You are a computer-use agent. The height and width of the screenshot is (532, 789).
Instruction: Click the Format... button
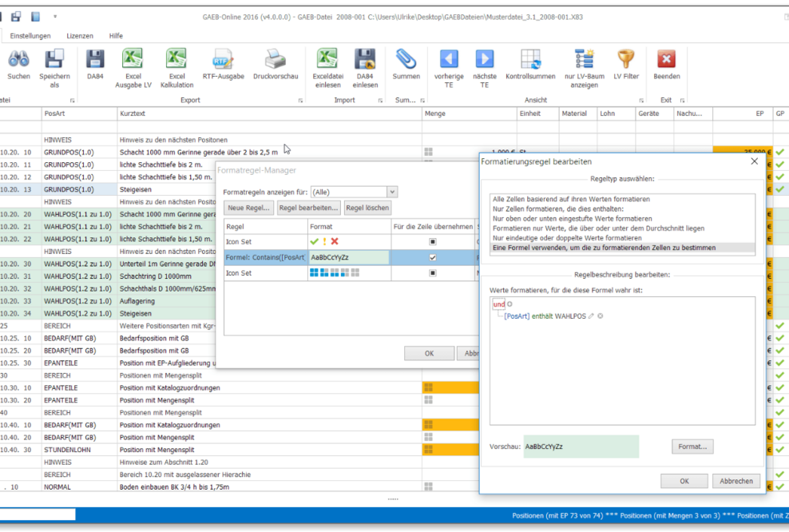coord(692,447)
